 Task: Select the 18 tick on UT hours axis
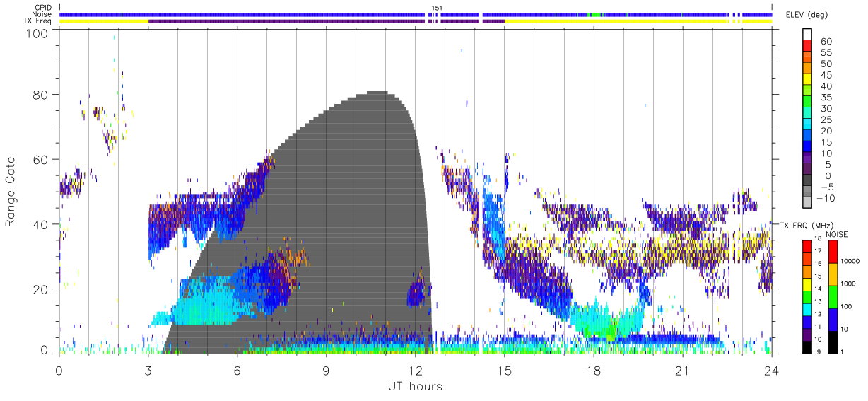tap(594, 370)
